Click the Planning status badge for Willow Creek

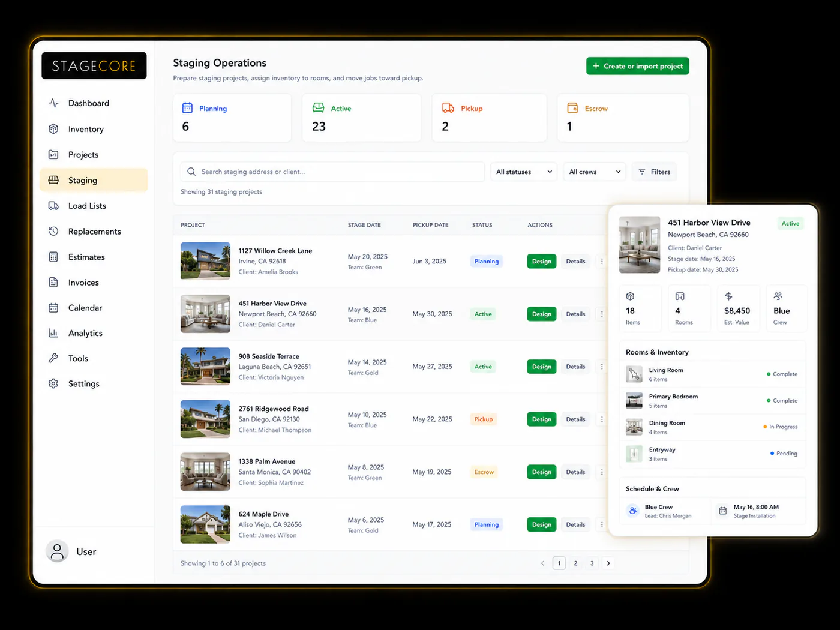[x=487, y=262]
